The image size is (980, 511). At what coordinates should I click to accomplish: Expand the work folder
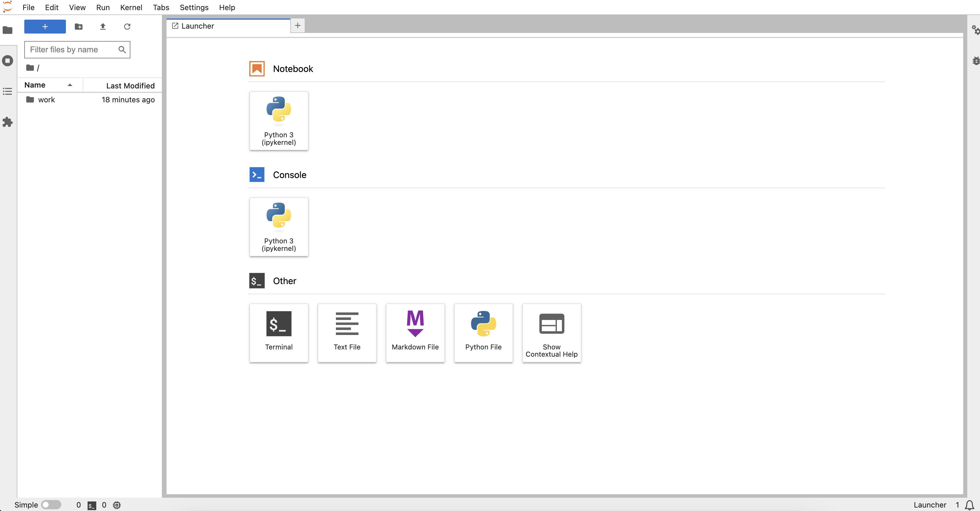coord(46,99)
